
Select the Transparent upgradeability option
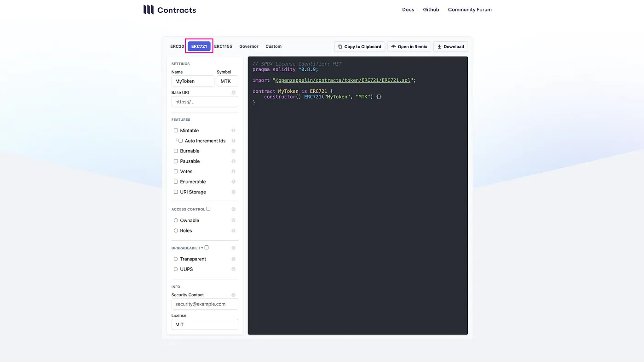(176, 259)
